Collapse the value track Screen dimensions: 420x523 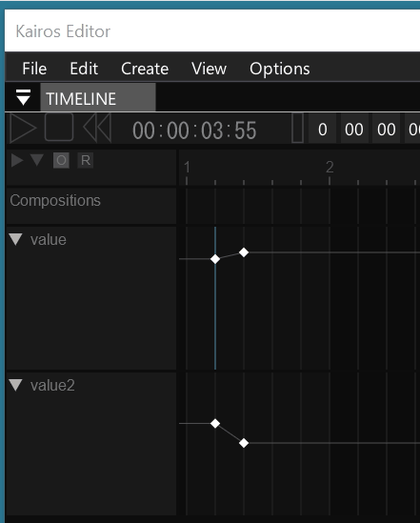[15, 239]
